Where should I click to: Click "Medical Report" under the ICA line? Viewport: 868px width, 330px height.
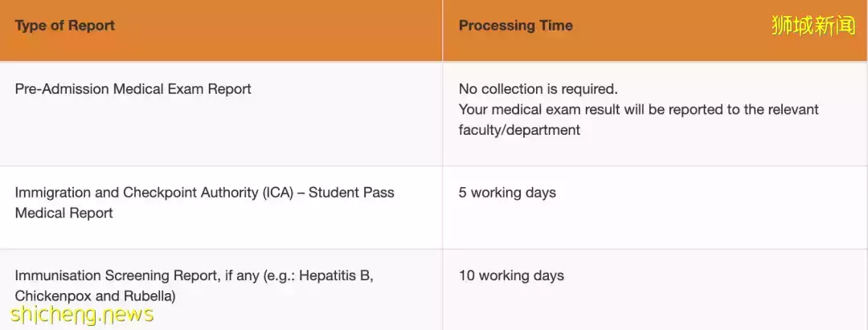click(63, 213)
